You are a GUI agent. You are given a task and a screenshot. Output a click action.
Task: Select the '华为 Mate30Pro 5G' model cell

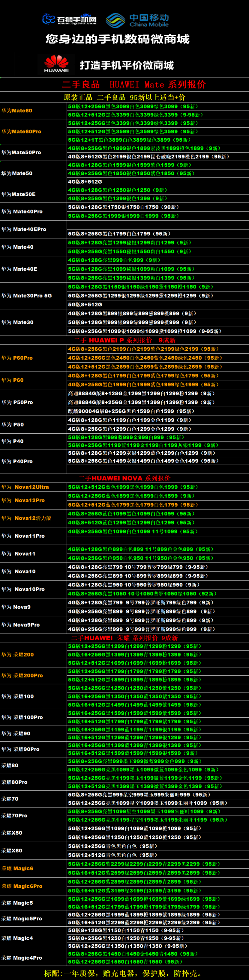34,296
